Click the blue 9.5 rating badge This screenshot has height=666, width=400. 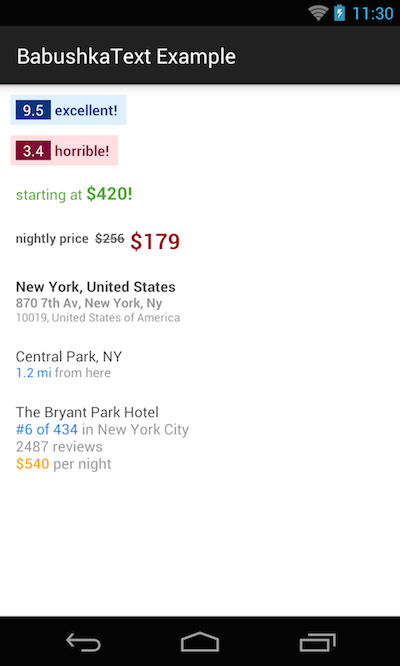(33, 110)
